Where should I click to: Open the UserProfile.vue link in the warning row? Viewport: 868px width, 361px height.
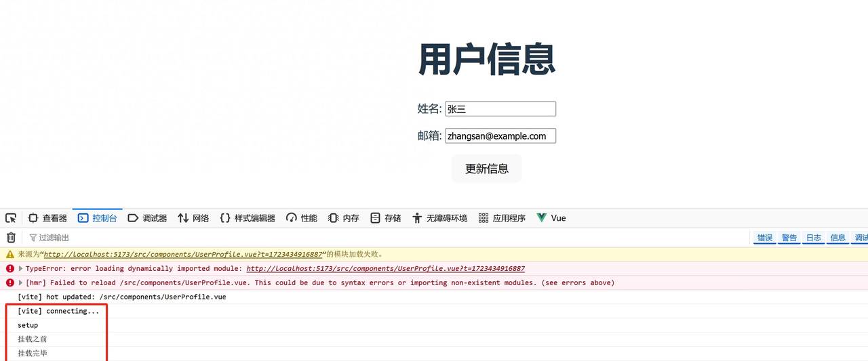(x=182, y=255)
